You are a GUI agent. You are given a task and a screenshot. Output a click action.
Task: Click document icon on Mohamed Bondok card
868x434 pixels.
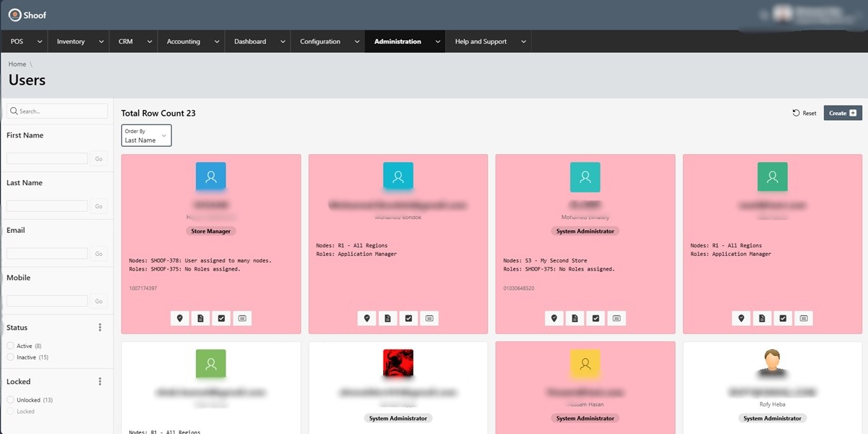[x=388, y=318]
